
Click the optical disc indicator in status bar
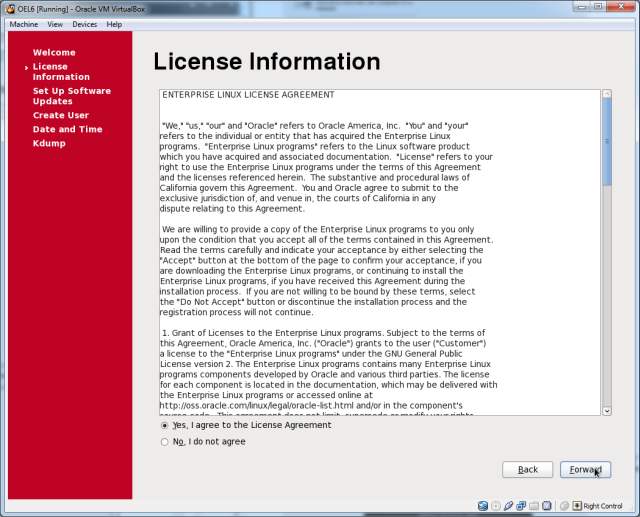tap(496, 506)
